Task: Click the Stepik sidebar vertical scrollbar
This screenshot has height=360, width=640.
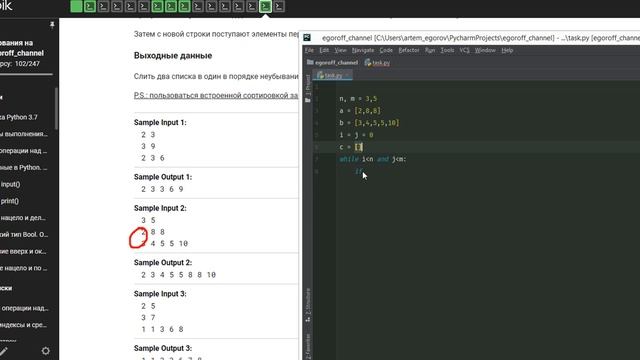Action: point(56,108)
